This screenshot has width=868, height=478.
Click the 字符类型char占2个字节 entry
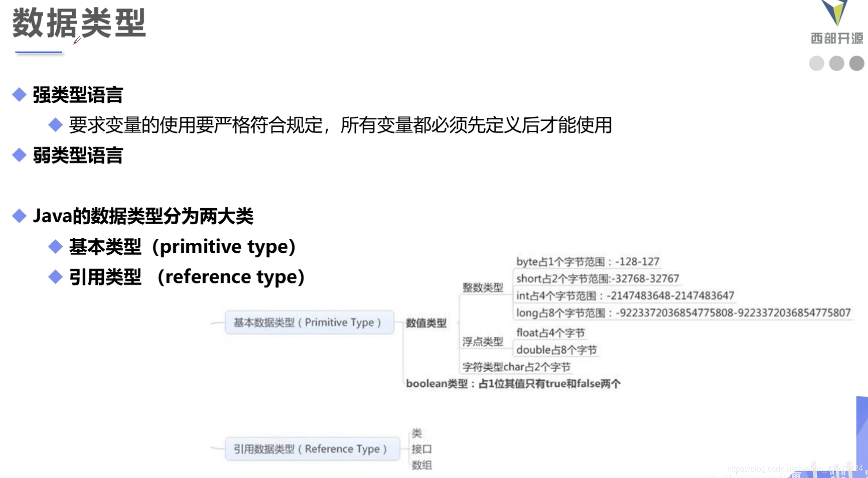tap(517, 367)
